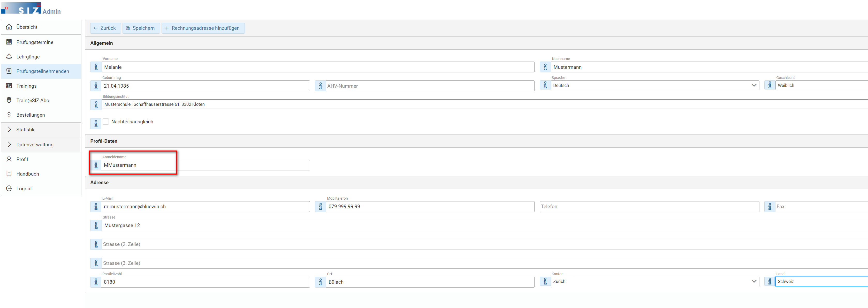This screenshot has width=868, height=308.
Task: Open Bestellungen in the sidebar
Action: coord(41,115)
